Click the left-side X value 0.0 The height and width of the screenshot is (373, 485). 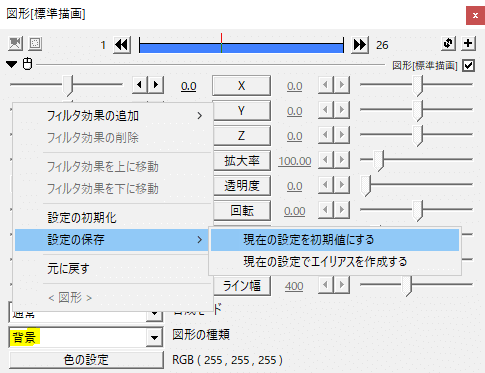[x=189, y=86]
